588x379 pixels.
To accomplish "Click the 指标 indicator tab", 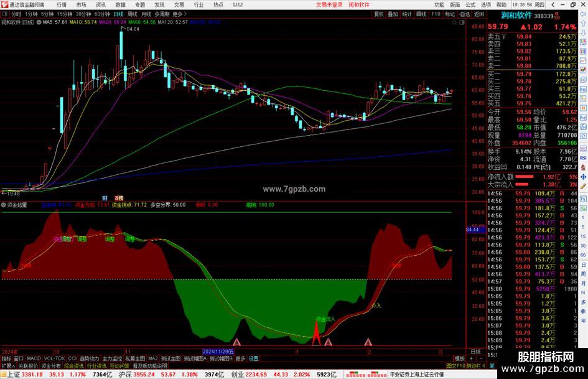I will point(6,358).
